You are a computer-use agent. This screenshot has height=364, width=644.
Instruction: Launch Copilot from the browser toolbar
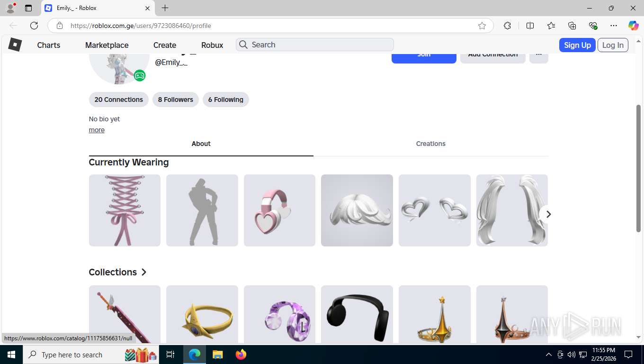(x=633, y=26)
